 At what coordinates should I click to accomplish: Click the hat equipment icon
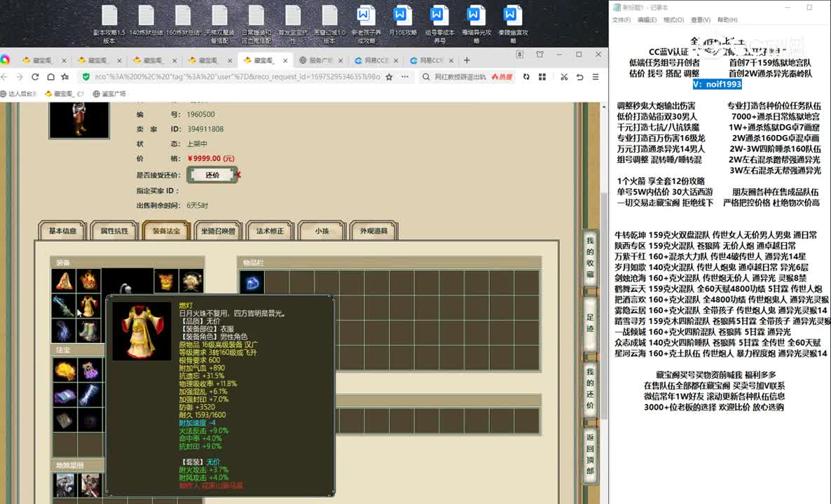tap(64, 281)
